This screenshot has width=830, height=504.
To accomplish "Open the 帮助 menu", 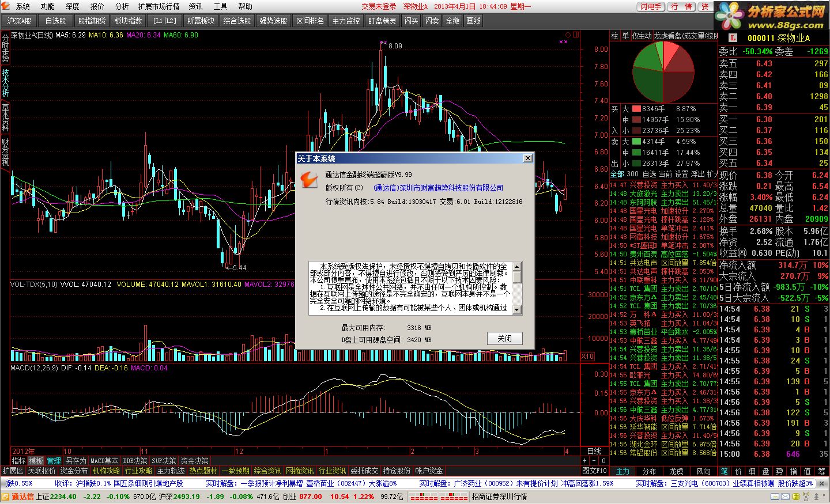I will (246, 6).
